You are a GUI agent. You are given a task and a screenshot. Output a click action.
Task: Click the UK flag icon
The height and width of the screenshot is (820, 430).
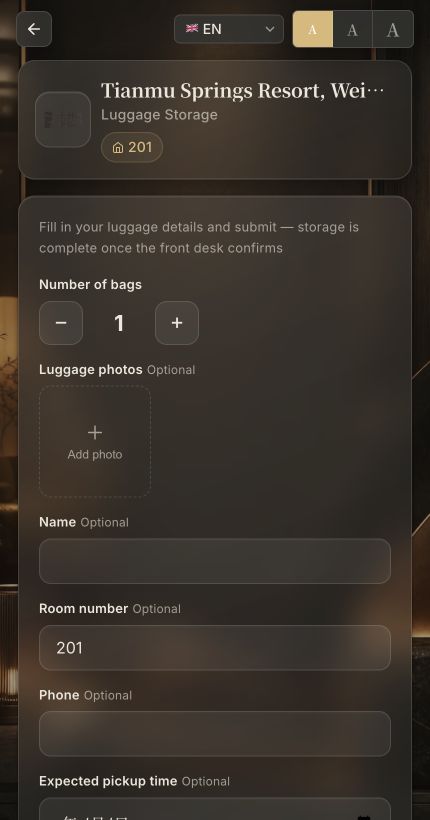[x=192, y=28]
